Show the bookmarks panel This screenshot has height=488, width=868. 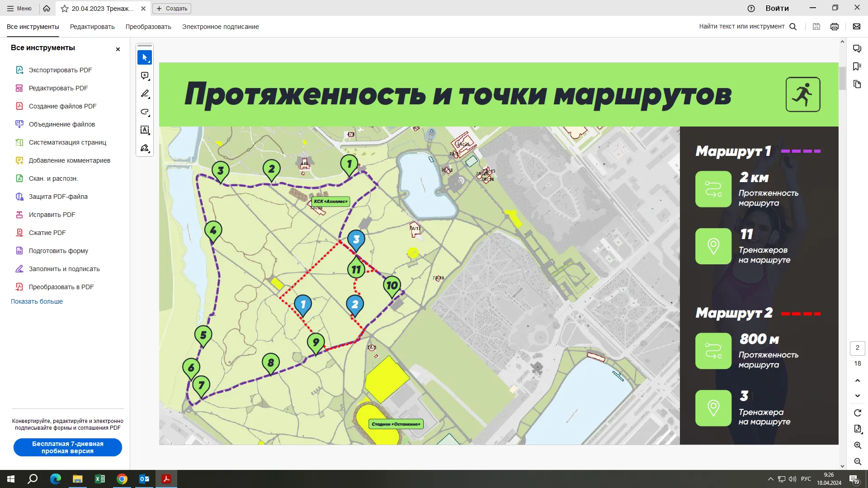857,66
